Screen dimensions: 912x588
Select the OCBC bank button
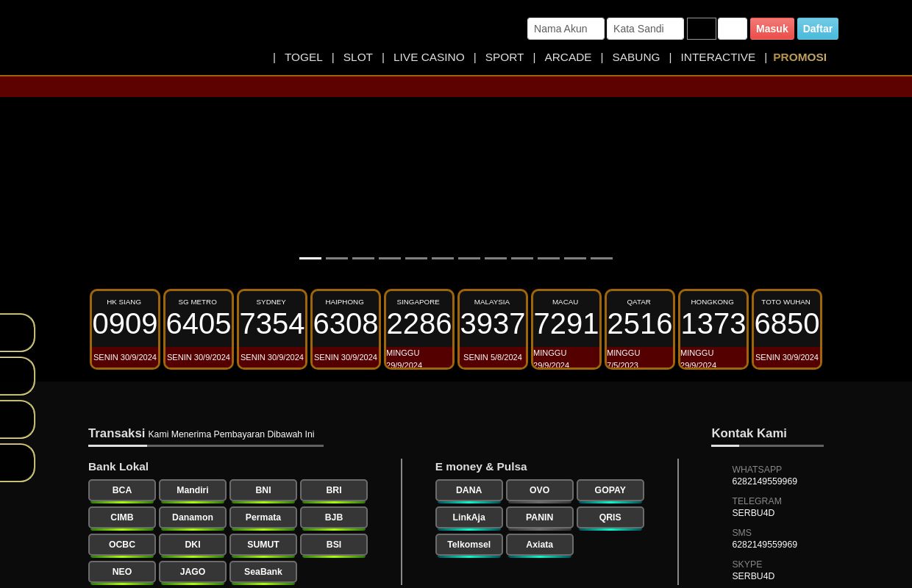(x=122, y=545)
